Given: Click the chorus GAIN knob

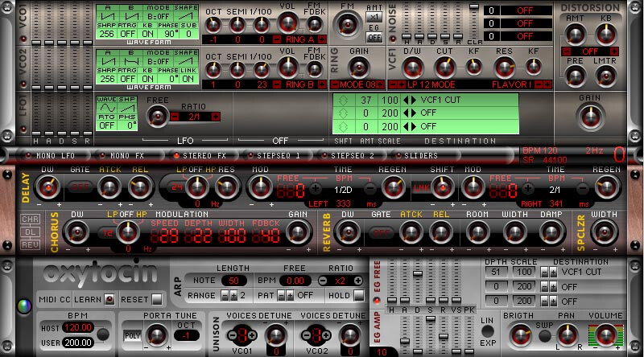Looking at the screenshot, I should click(299, 232).
